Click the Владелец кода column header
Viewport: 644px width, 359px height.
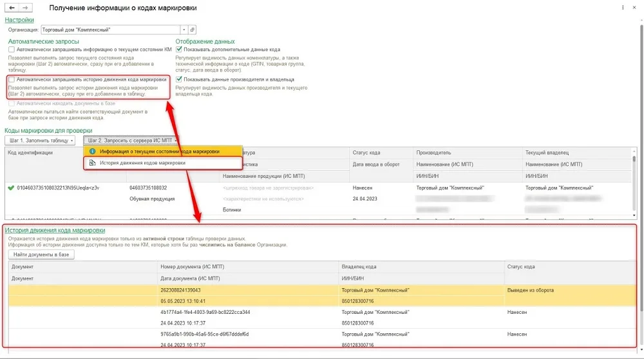(x=359, y=266)
